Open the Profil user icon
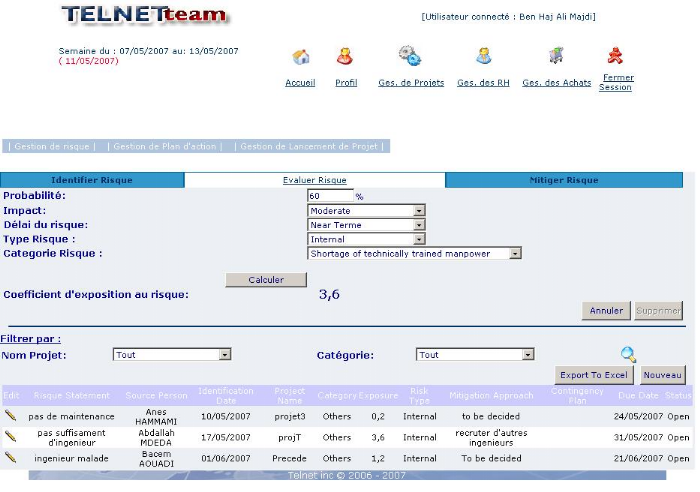Screen dimensions: 700x492 pos(345,57)
